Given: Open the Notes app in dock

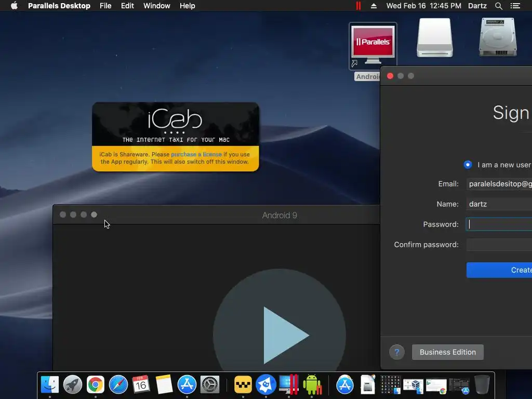Looking at the screenshot, I should point(164,384).
